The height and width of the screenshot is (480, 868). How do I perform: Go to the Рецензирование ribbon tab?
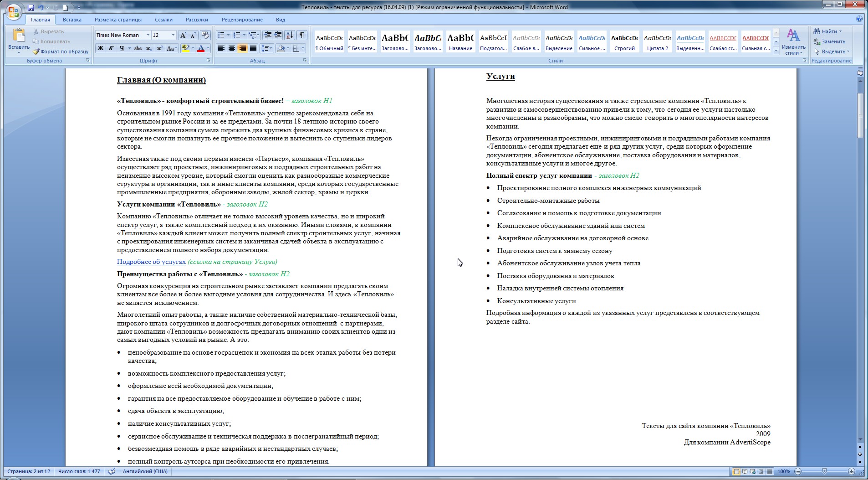pos(242,20)
